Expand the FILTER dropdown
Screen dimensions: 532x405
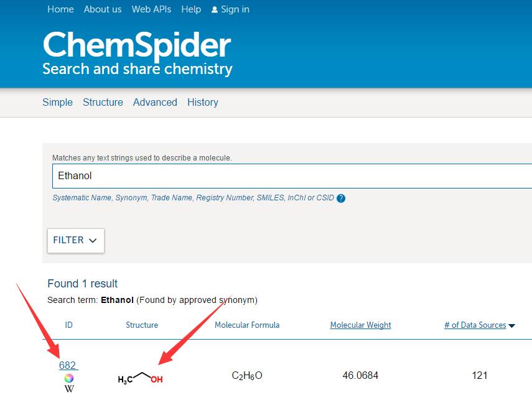76,241
